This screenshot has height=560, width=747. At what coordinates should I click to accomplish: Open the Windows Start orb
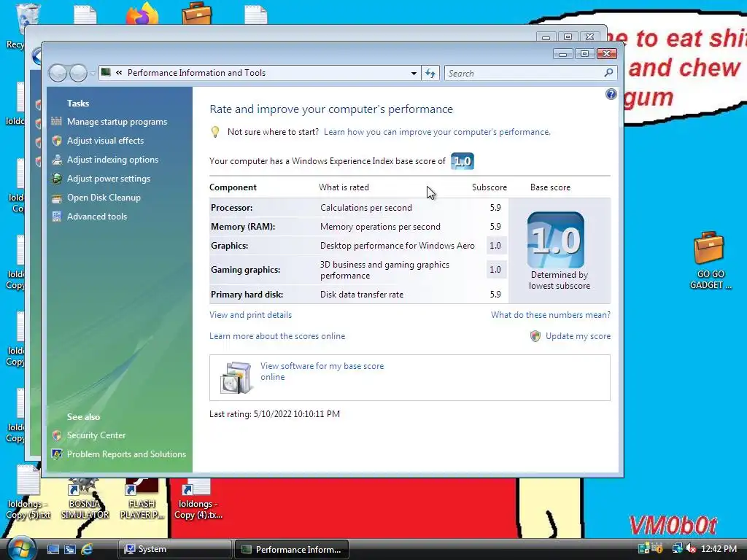[21, 548]
